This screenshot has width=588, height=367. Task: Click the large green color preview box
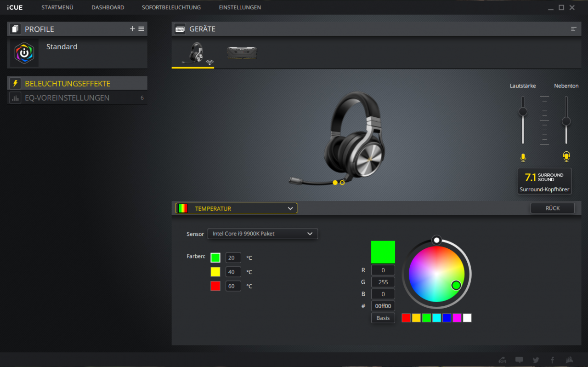pyautogui.click(x=383, y=252)
